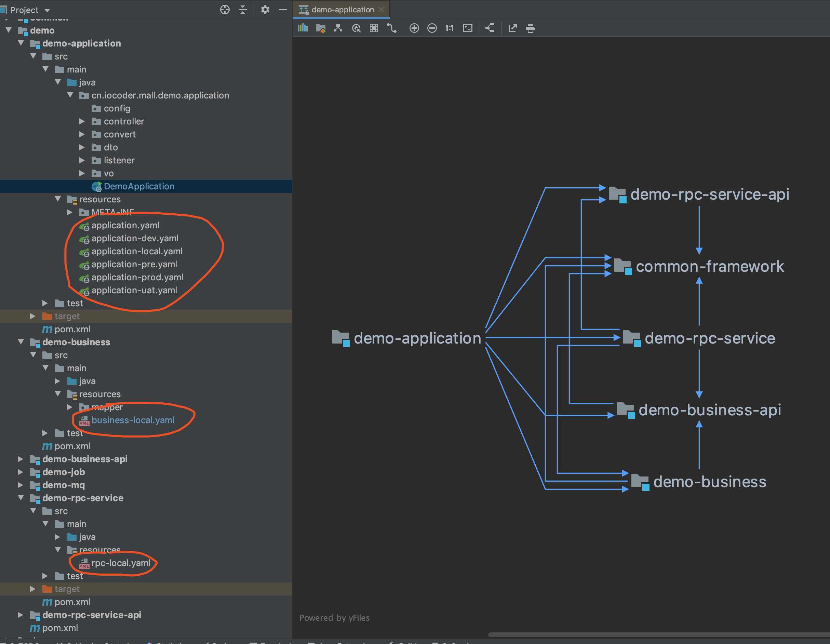The image size is (830, 644).
Task: Select application-prod.yaml in the tree
Action: click(137, 277)
